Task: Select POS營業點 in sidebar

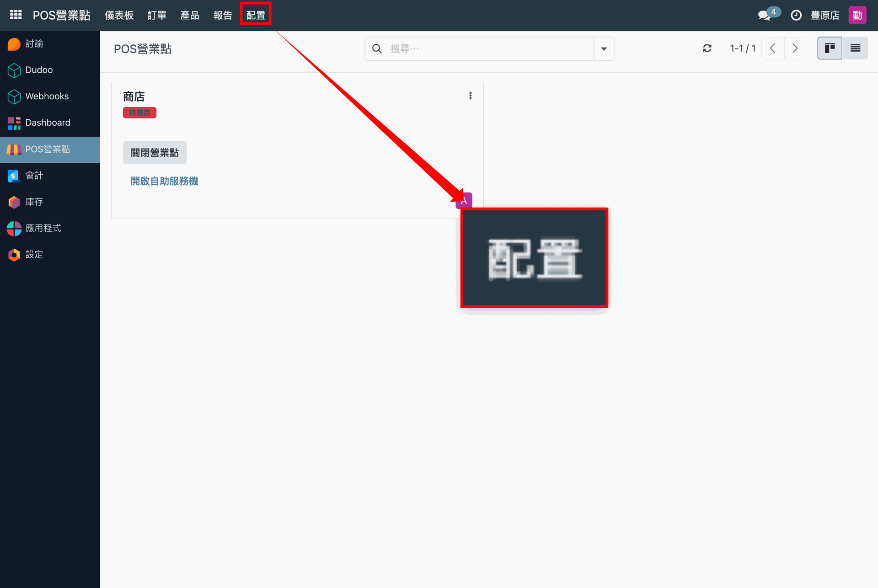Action: (x=50, y=150)
